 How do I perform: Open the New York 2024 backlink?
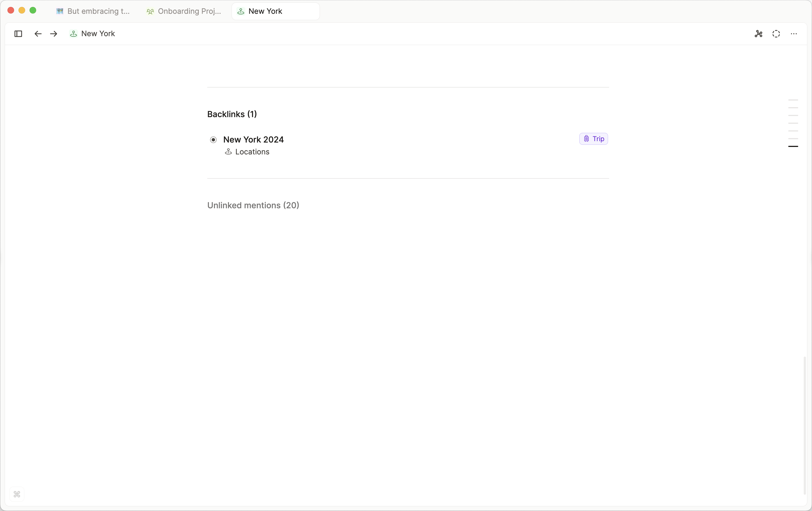253,139
